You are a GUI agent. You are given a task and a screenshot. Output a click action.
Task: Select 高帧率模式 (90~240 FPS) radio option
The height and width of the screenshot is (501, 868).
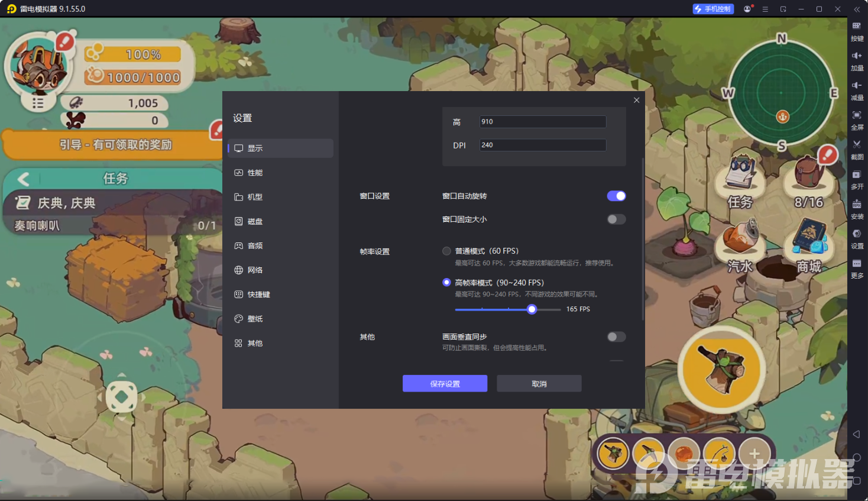pyautogui.click(x=446, y=282)
